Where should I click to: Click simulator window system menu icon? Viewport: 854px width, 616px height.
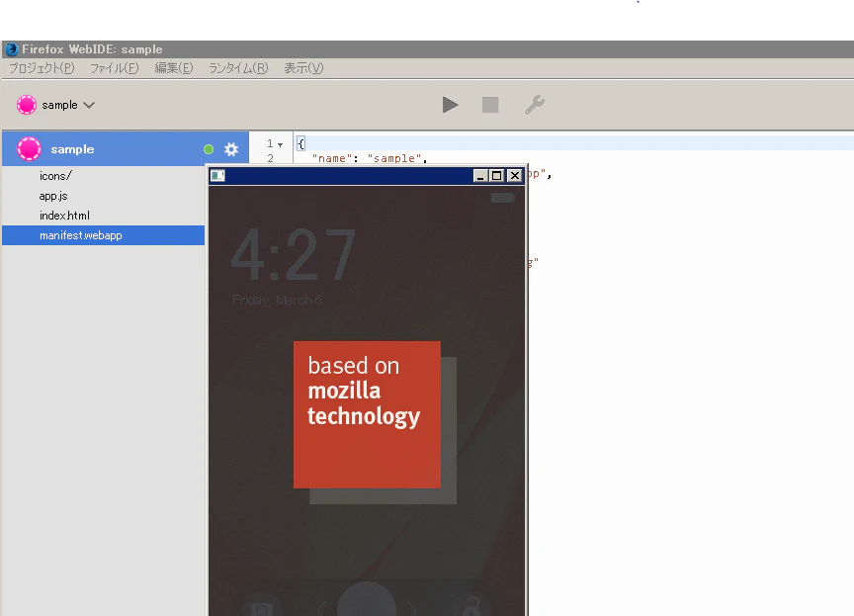click(x=217, y=175)
